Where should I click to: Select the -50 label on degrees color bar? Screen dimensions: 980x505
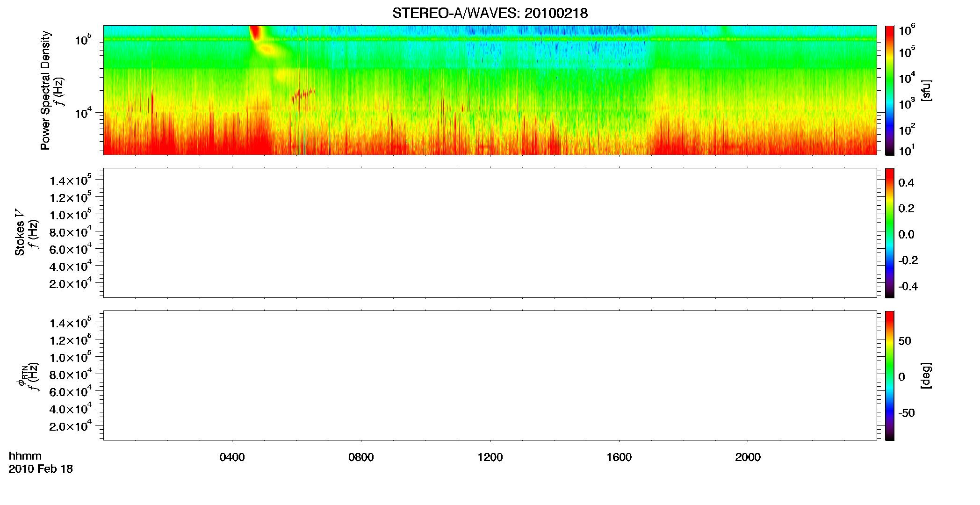tap(907, 413)
